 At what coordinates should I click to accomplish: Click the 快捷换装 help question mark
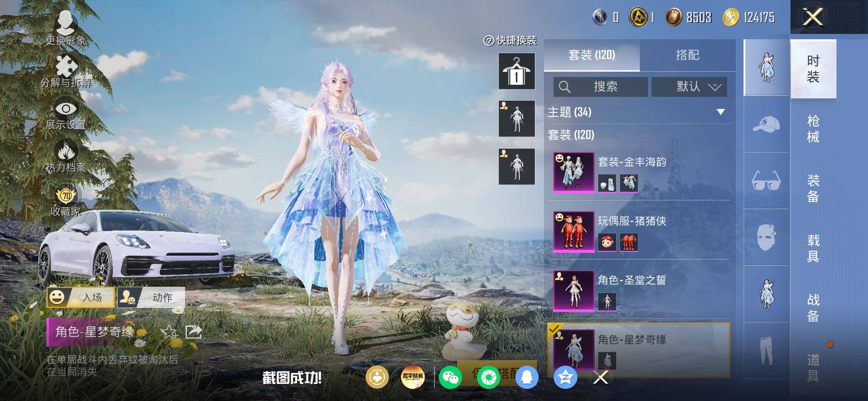coord(489,41)
